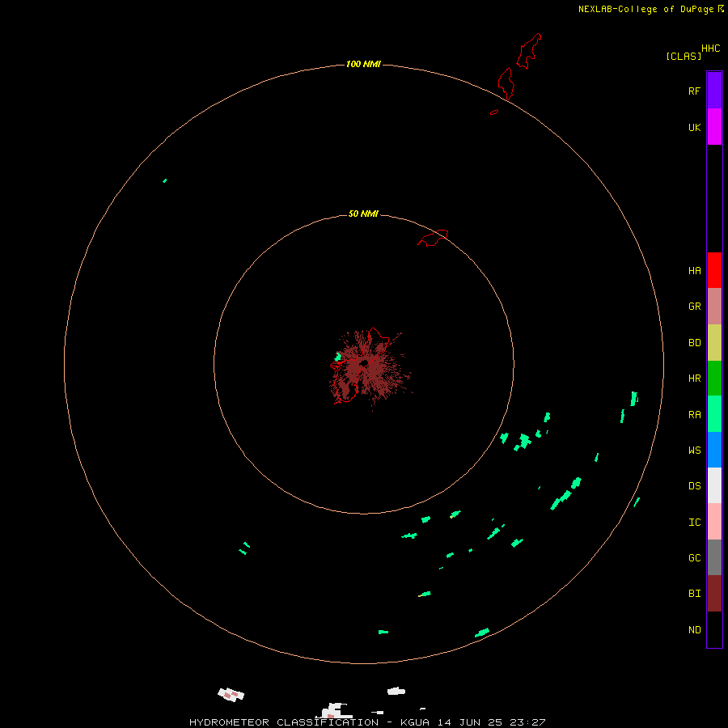728x728 pixels.
Task: Click the HA red legend swatch
Action: pyautogui.click(x=714, y=270)
